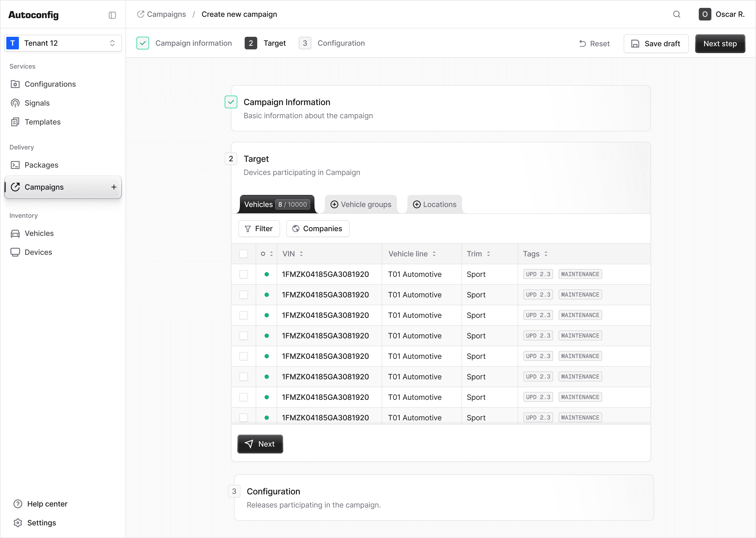The image size is (756, 538).
Task: Check the second vehicle row checkbox
Action: [x=244, y=295]
